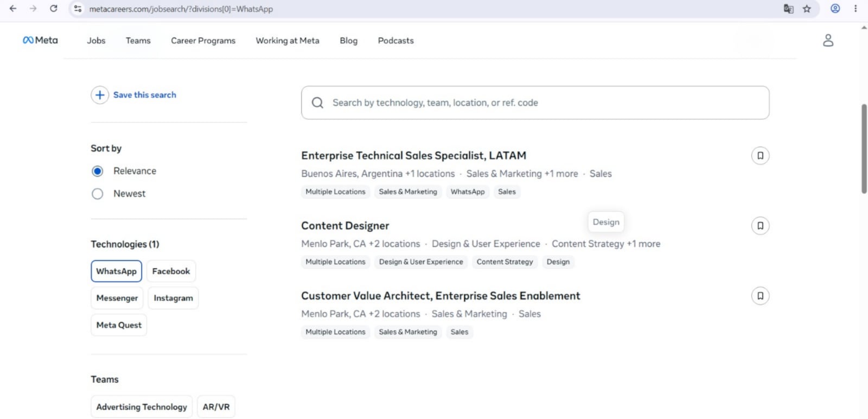Reload the page with the refresh icon
868x419 pixels.
(53, 9)
